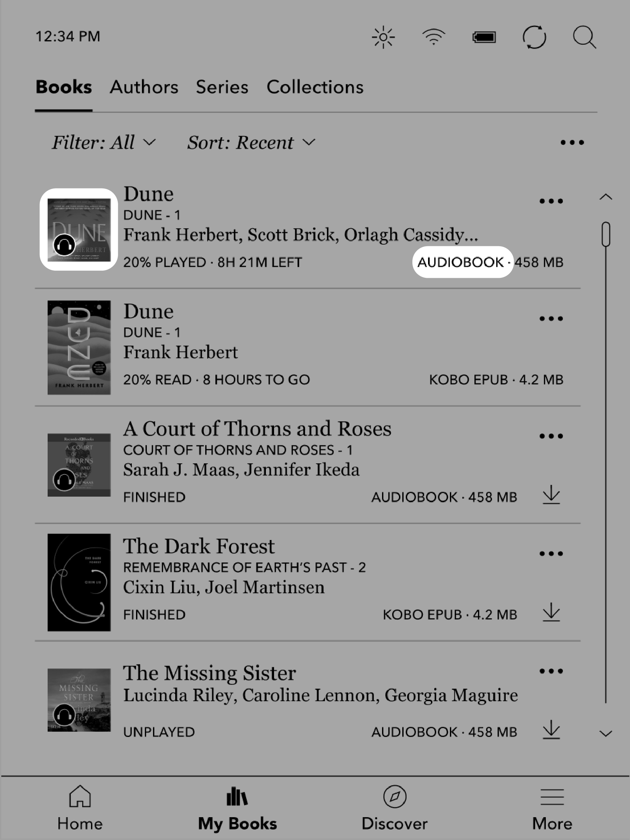
Task: Expand the Filter dropdown to change filter
Action: pyautogui.click(x=102, y=143)
